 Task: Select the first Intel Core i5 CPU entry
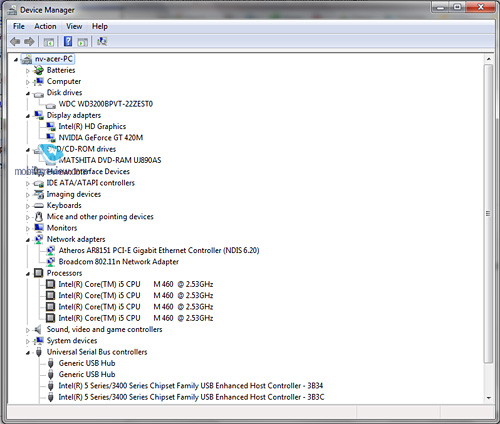pos(136,284)
